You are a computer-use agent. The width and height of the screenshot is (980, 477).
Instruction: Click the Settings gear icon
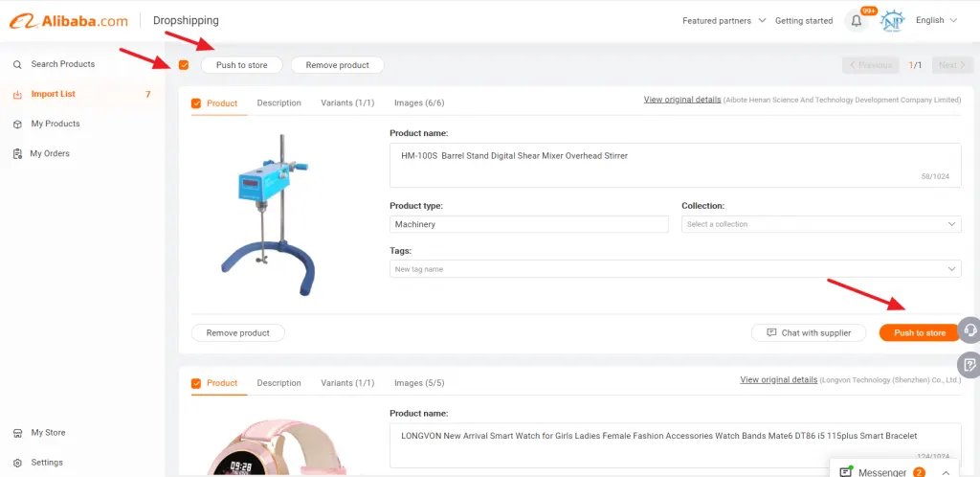point(17,463)
